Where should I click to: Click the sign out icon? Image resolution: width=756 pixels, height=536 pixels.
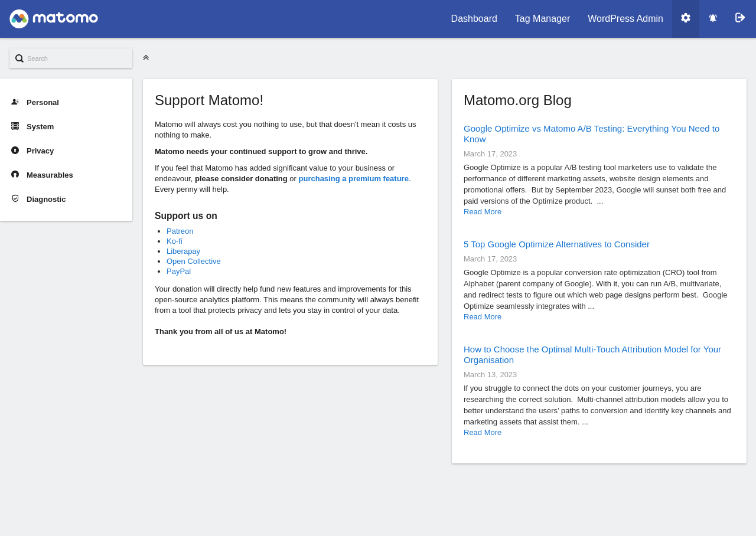click(x=740, y=18)
